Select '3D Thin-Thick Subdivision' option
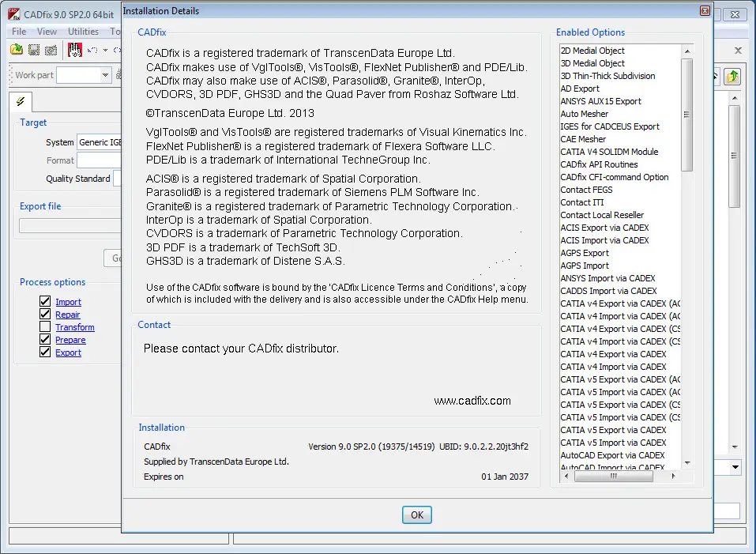The height and width of the screenshot is (554, 756). 607,76
